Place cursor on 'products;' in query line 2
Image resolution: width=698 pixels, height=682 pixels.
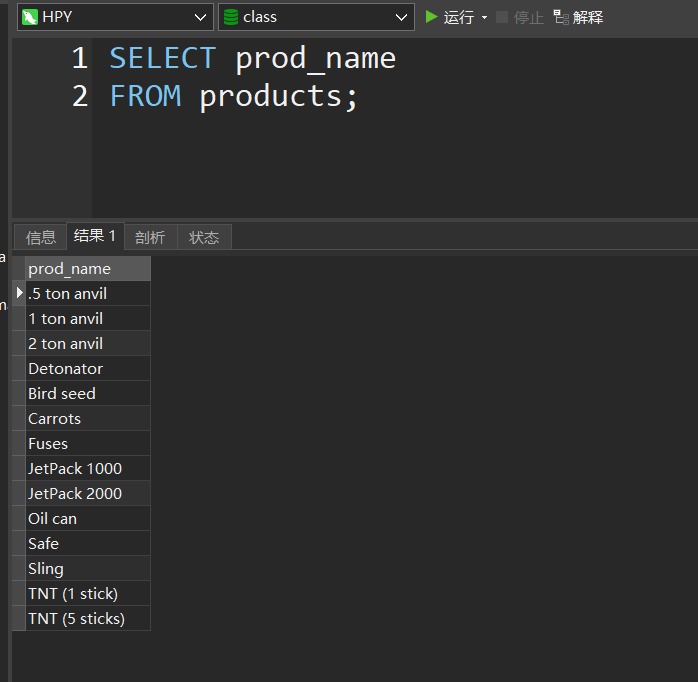pos(278,97)
